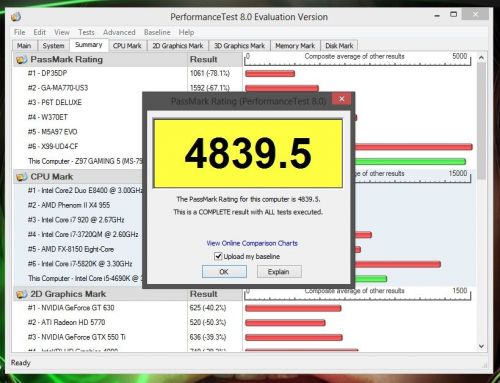Switch to the Disk Mark tab

coord(339,46)
